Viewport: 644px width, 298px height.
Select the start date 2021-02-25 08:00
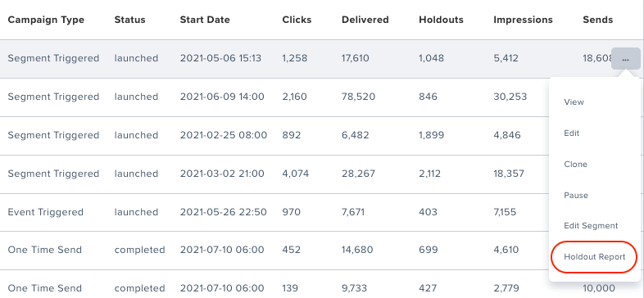(x=224, y=135)
